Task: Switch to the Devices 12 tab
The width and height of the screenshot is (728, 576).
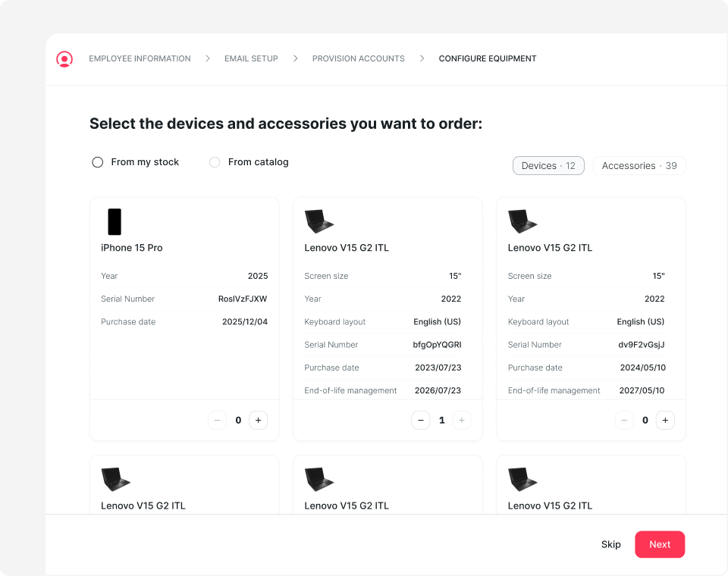Action: [548, 166]
